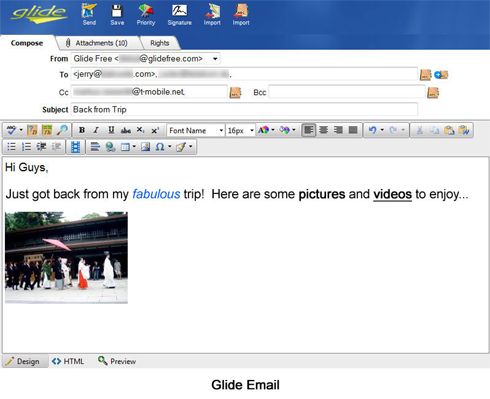Insert a bulleted list
Screen dimensions: 490x399
tap(11, 147)
